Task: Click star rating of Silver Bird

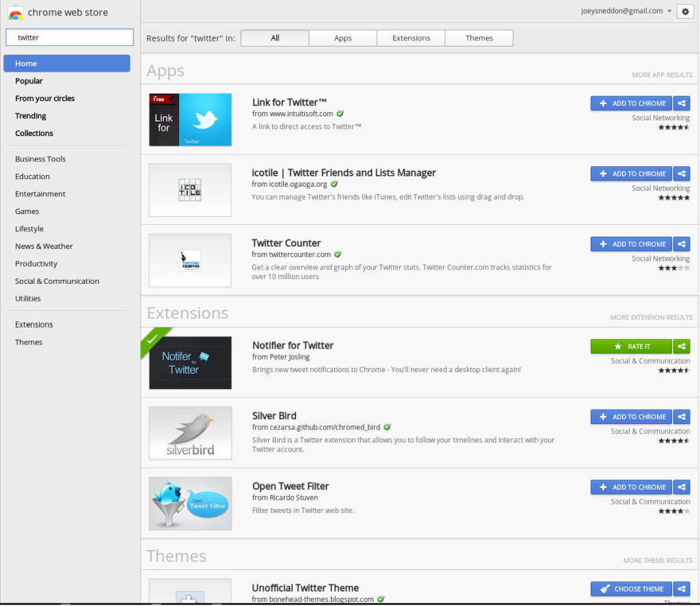Action: [x=673, y=440]
